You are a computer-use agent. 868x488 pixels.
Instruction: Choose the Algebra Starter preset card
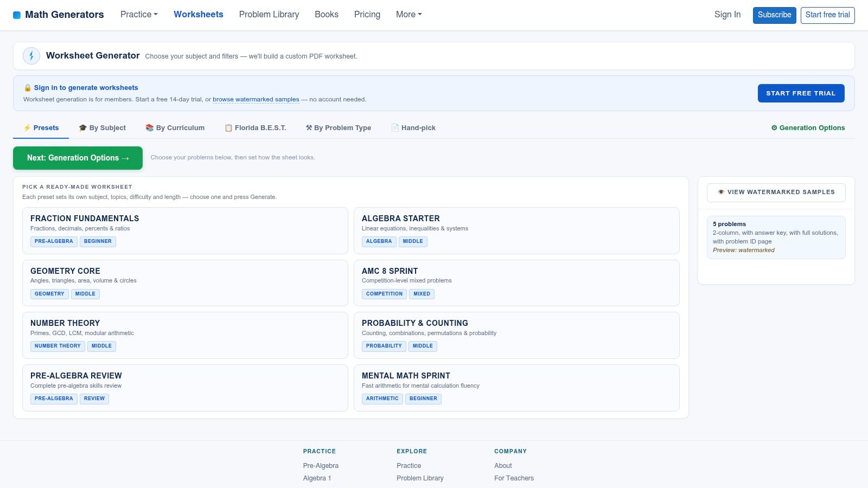[516, 230]
